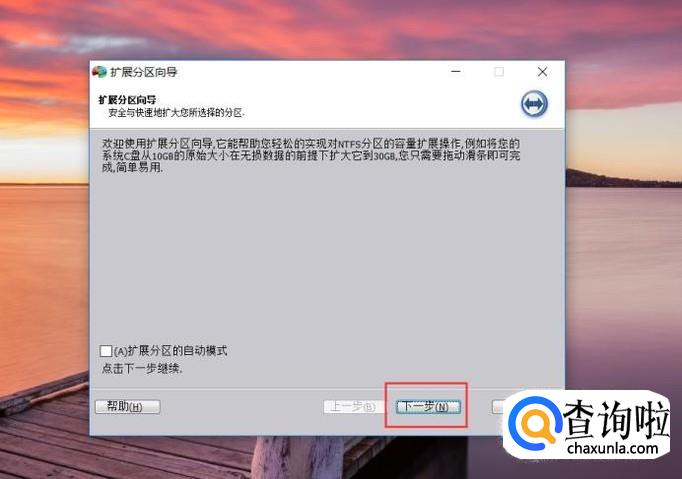Click the welcome paragraph about NTFS partition
Screen dimensions: 682x479
(311, 155)
